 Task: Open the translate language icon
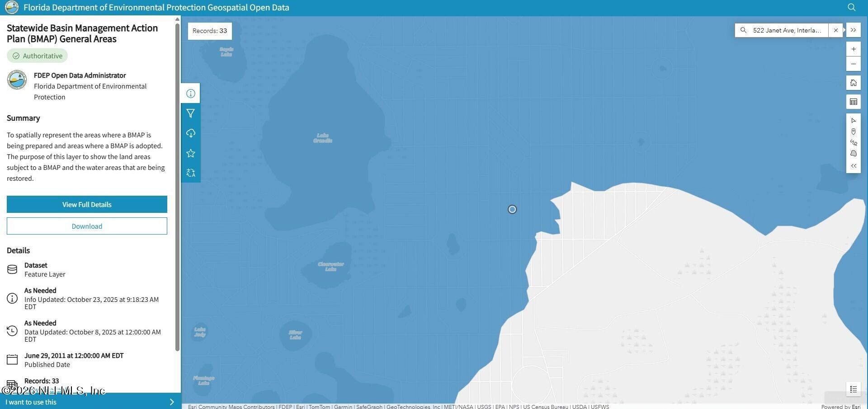[190, 173]
